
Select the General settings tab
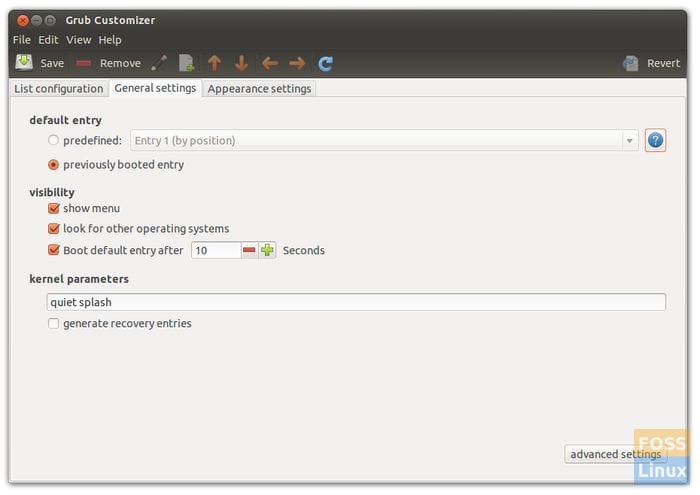(155, 88)
